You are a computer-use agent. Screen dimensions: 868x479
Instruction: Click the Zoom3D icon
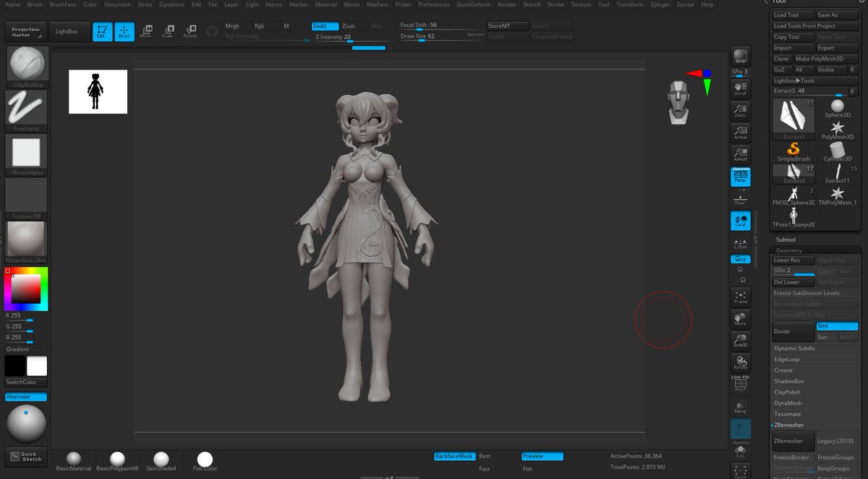click(x=740, y=341)
